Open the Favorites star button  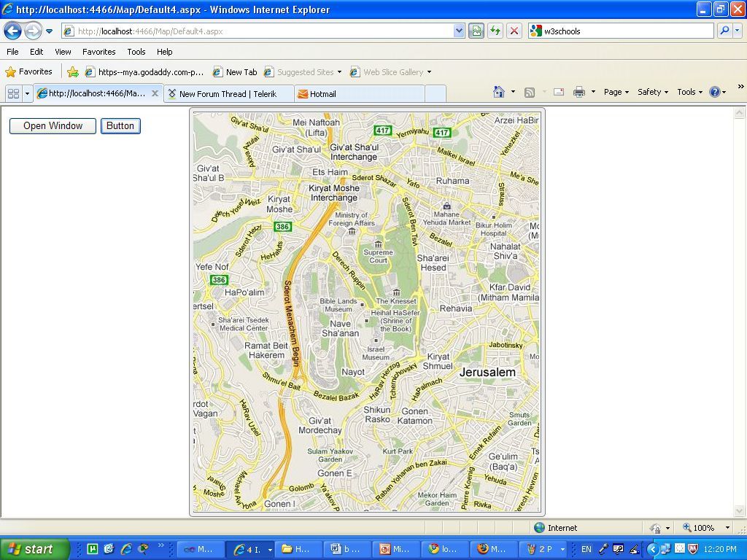[x=28, y=72]
